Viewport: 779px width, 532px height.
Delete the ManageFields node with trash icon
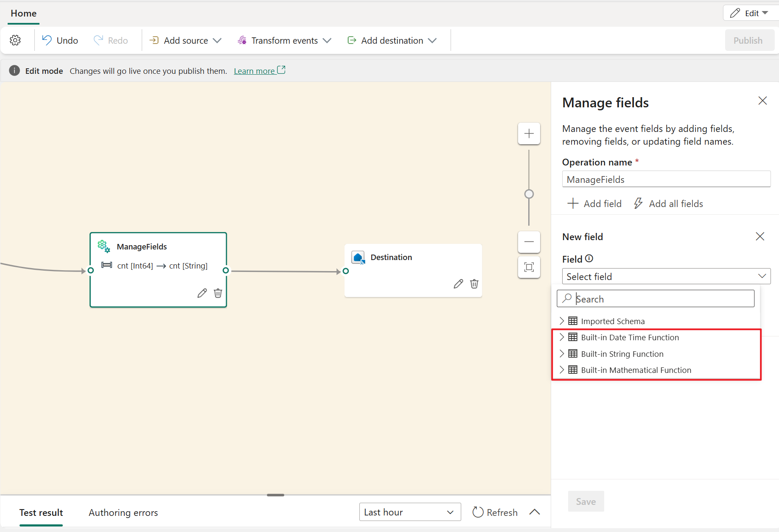pos(218,293)
